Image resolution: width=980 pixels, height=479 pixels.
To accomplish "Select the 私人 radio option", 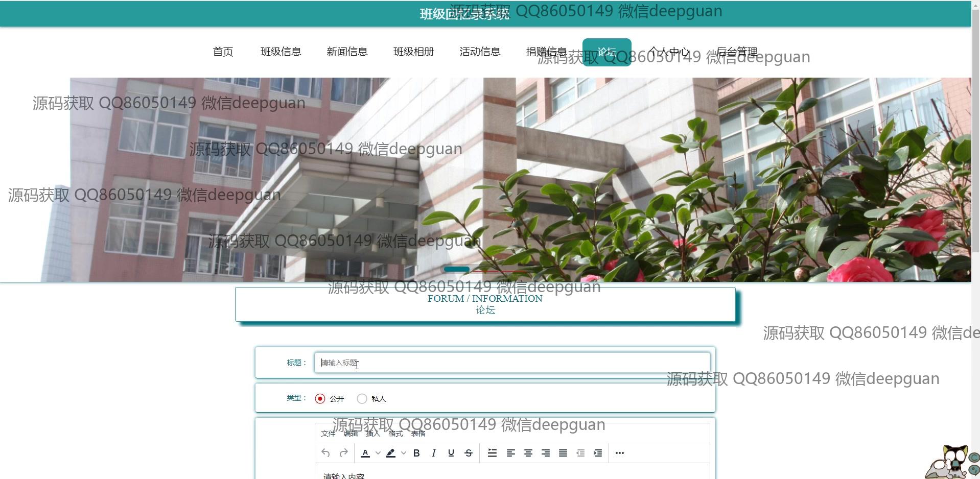I will click(x=362, y=399).
